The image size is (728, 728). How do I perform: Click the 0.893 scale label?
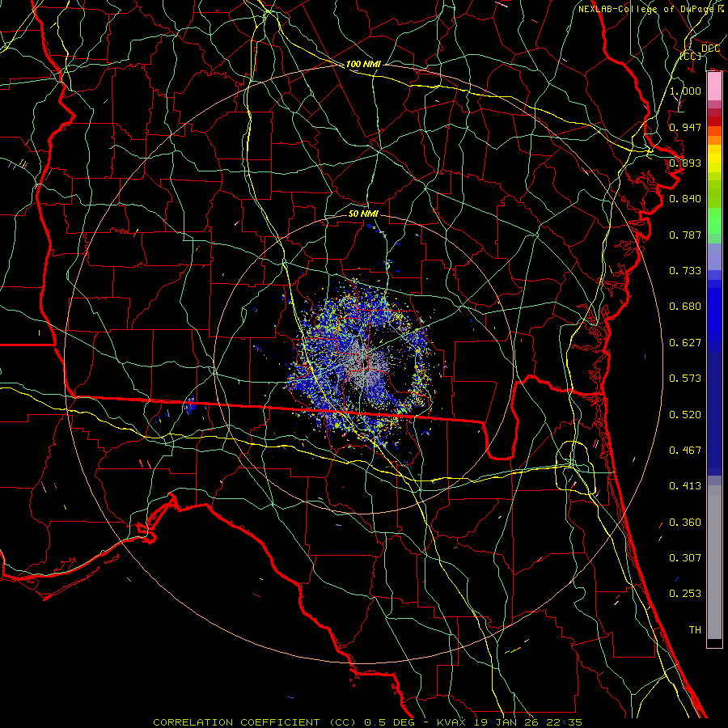pyautogui.click(x=685, y=163)
